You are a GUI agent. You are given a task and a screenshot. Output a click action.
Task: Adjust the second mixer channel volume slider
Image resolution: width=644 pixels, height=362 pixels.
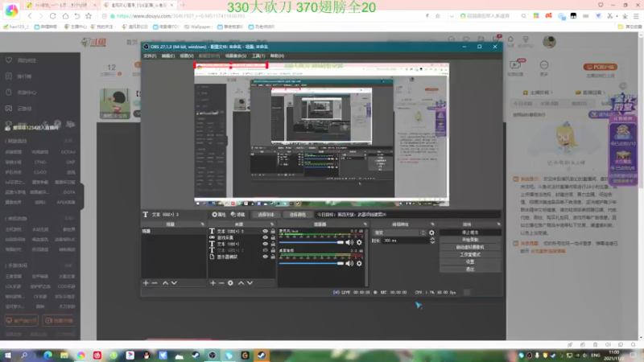click(x=311, y=263)
